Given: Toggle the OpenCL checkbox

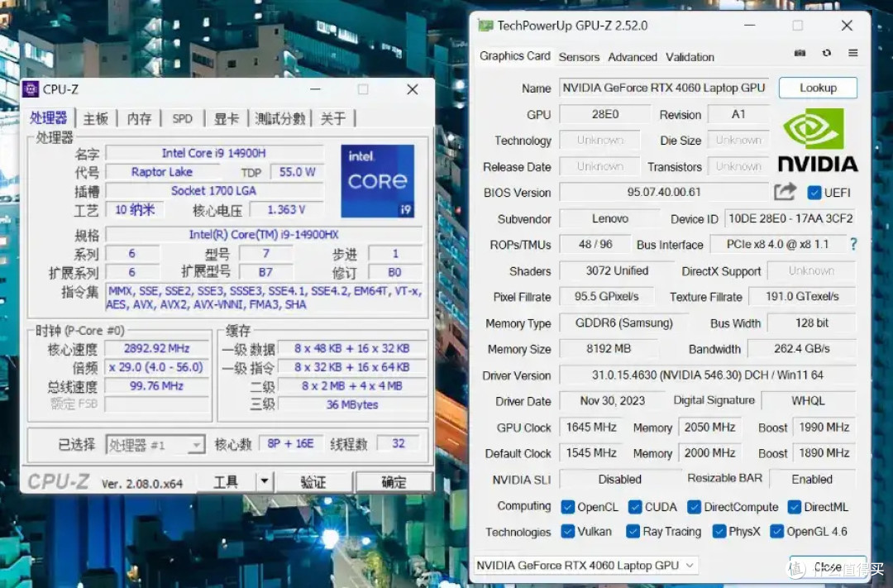Looking at the screenshot, I should click(x=567, y=506).
